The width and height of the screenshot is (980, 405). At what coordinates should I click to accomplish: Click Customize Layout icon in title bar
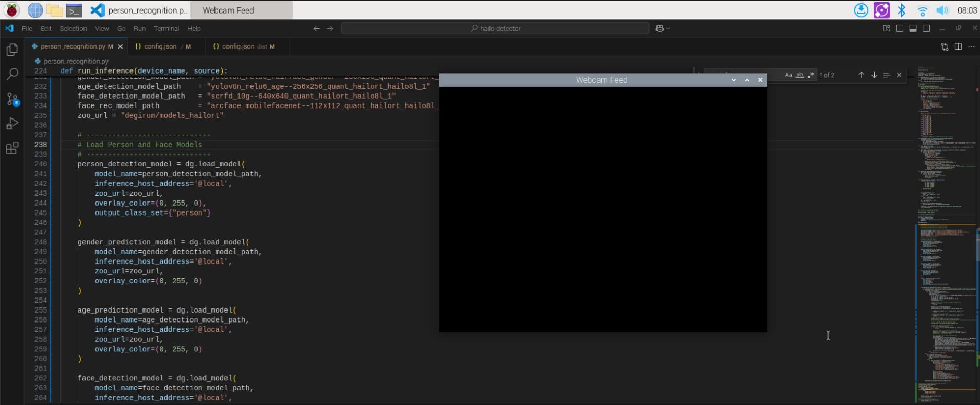coord(886,28)
